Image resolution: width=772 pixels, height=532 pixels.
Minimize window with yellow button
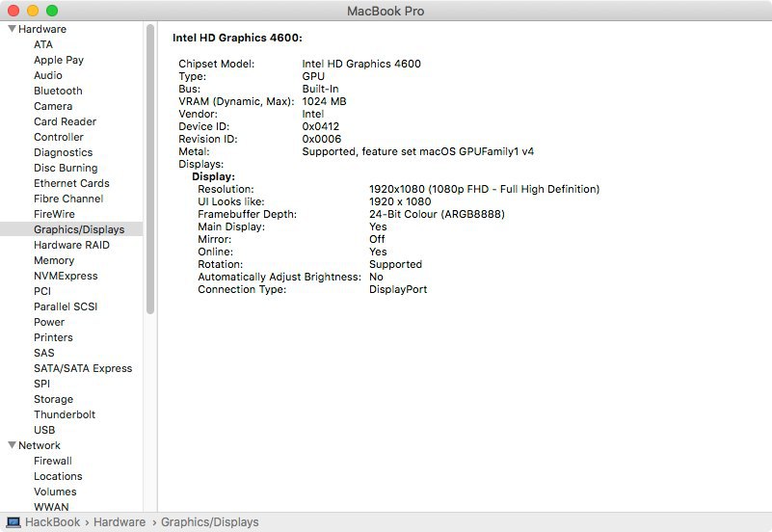click(x=33, y=11)
